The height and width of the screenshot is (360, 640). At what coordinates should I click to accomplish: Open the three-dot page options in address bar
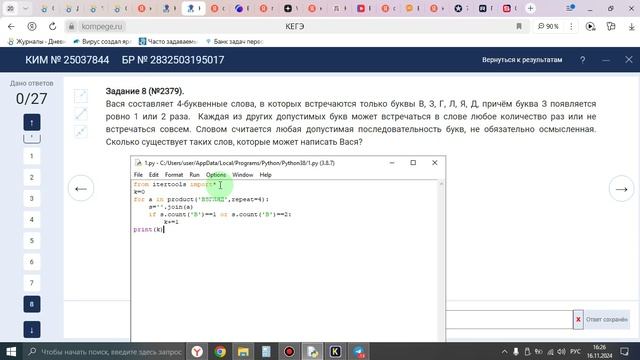coord(571,27)
